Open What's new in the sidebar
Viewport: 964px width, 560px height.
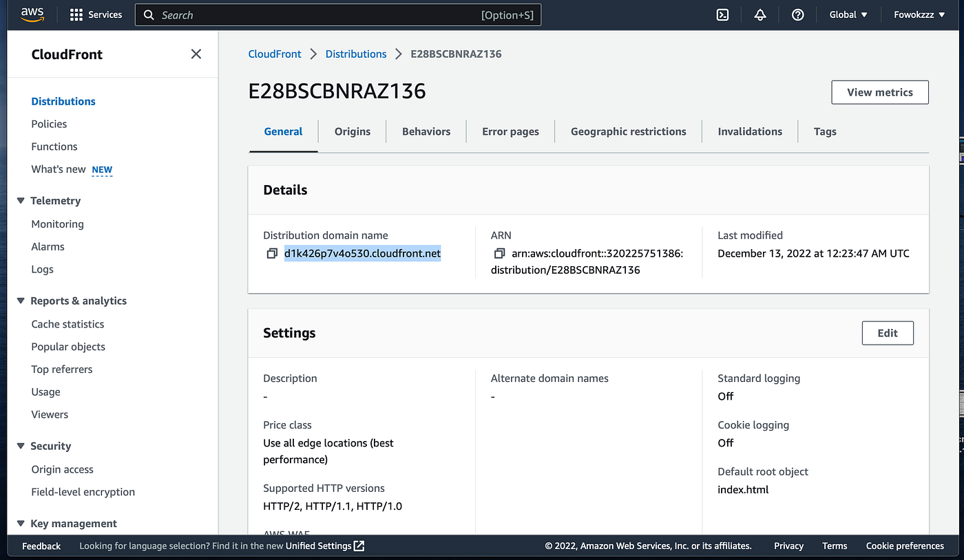(59, 169)
